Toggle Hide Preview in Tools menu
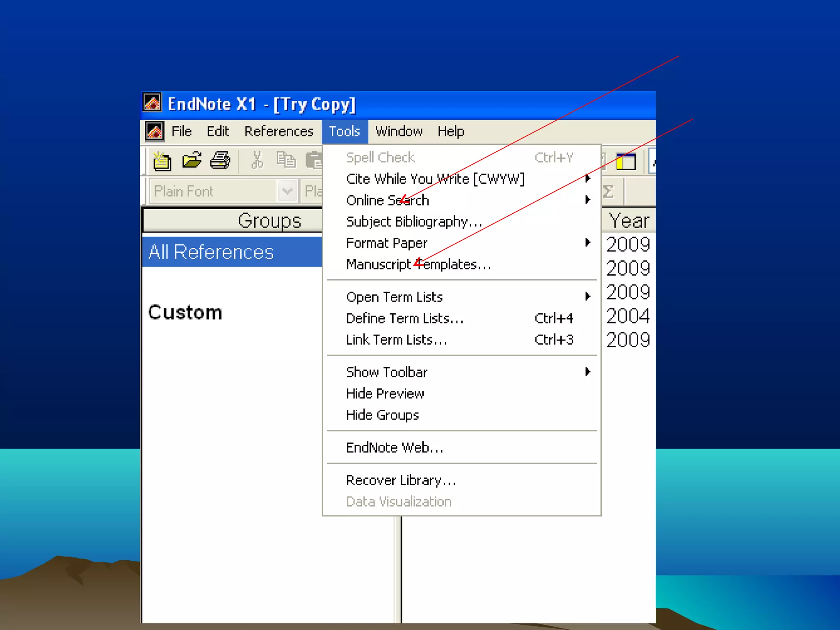 [385, 394]
